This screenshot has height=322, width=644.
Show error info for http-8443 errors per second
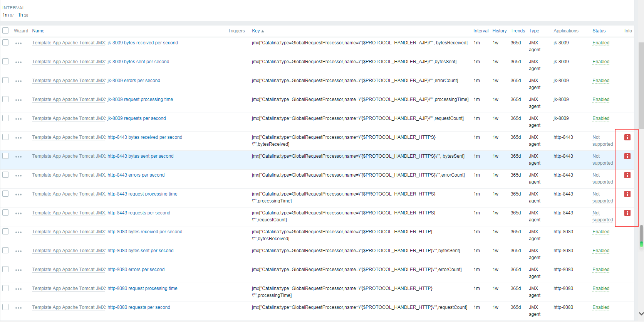click(627, 175)
